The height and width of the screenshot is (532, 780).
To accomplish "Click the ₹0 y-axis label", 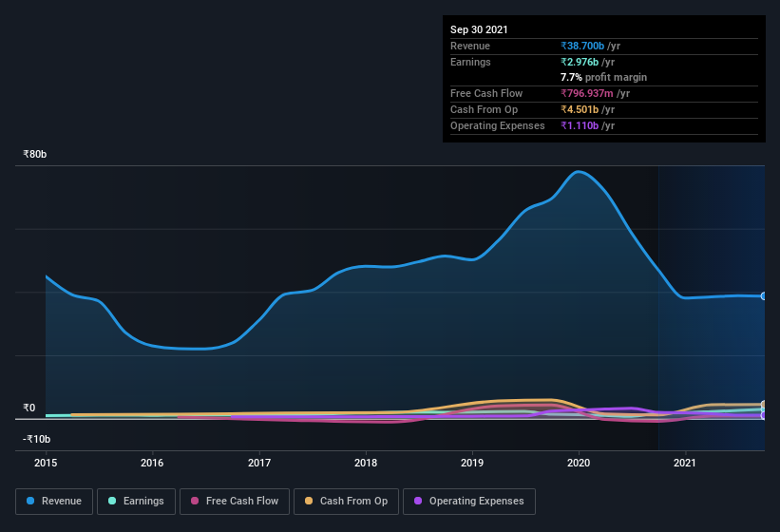I will tap(29, 408).
